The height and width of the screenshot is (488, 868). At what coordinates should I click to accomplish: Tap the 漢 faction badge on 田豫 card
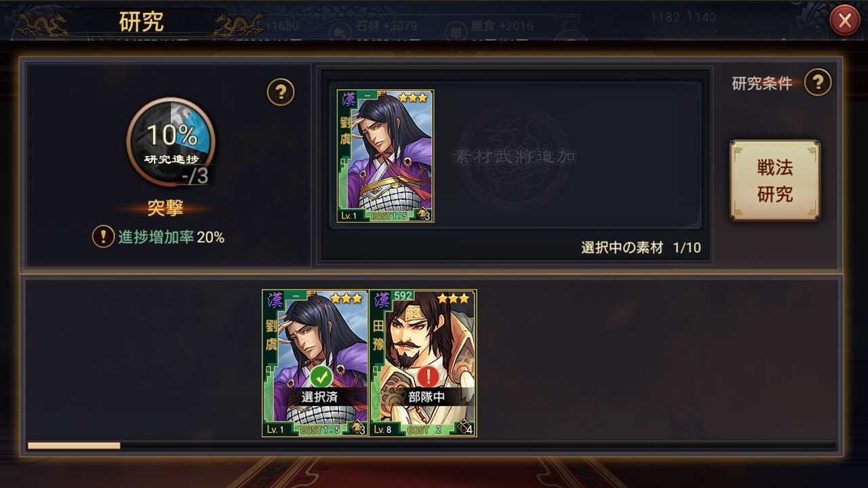(382, 300)
